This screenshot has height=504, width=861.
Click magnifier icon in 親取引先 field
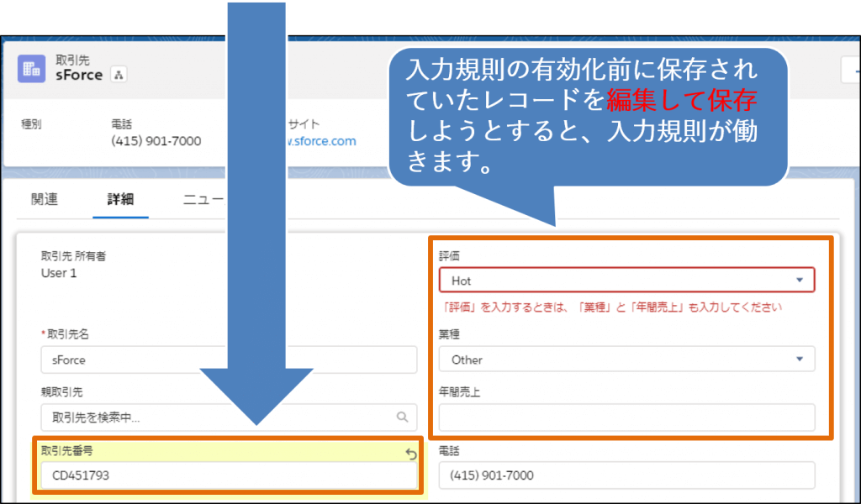pyautogui.click(x=402, y=417)
